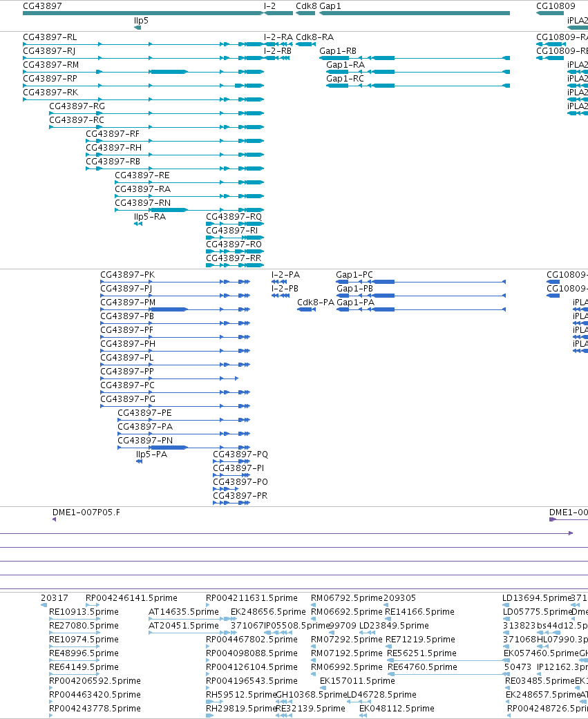Click EST RE64760.5prime
Screen dimensions: 588x719
click(448, 674)
